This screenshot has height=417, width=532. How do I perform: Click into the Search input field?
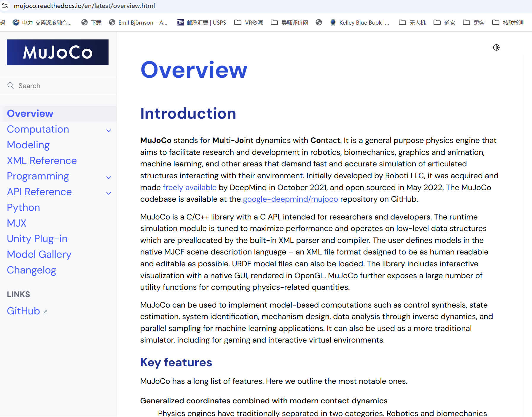pyautogui.click(x=58, y=86)
